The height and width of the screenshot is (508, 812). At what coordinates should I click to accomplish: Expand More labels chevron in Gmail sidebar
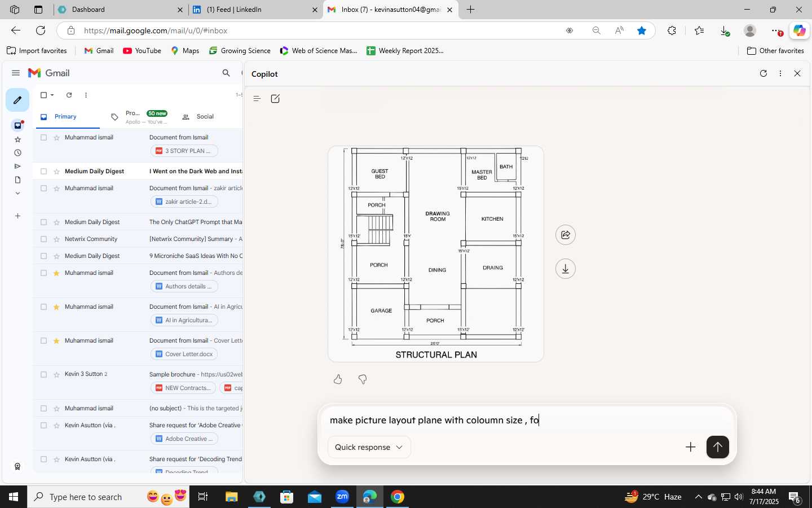[17, 193]
